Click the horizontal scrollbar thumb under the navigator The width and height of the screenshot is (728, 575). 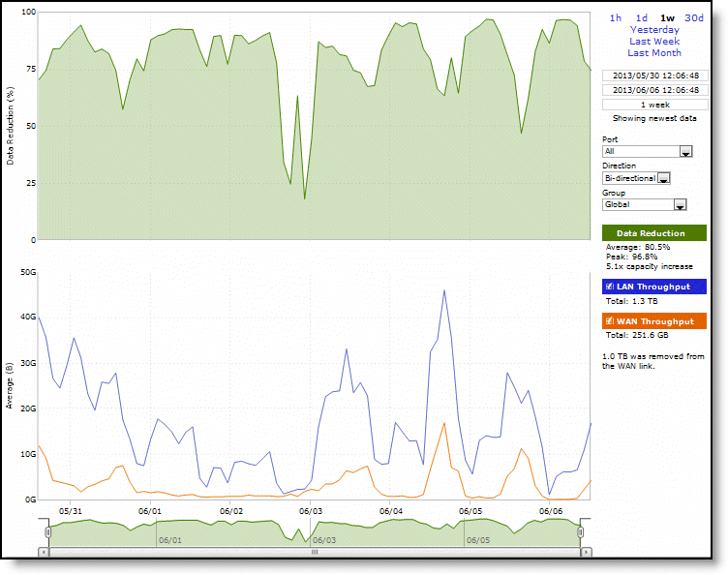[x=313, y=552]
